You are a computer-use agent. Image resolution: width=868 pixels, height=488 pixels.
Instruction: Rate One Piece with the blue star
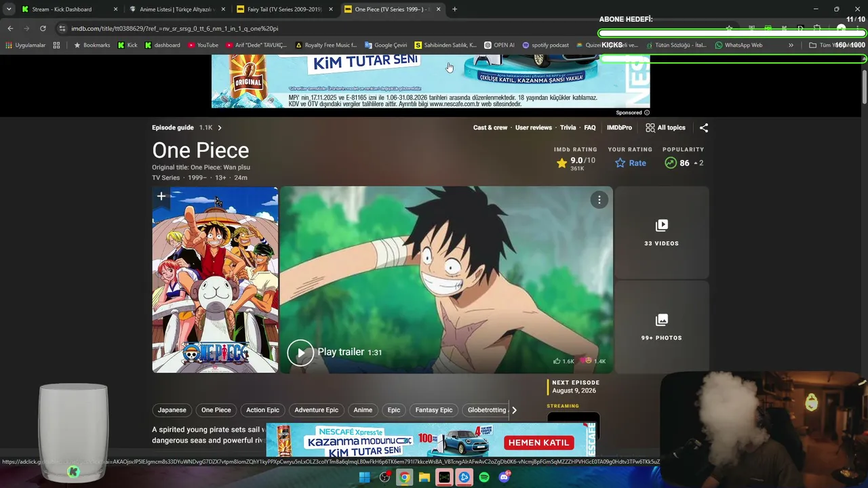click(x=631, y=163)
